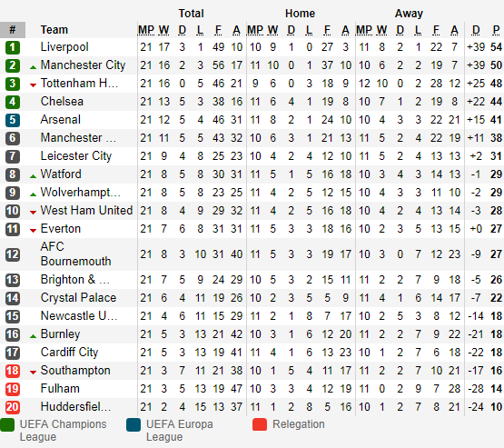Click the Team column header
Screen dimensions: 504x448
tap(54, 30)
